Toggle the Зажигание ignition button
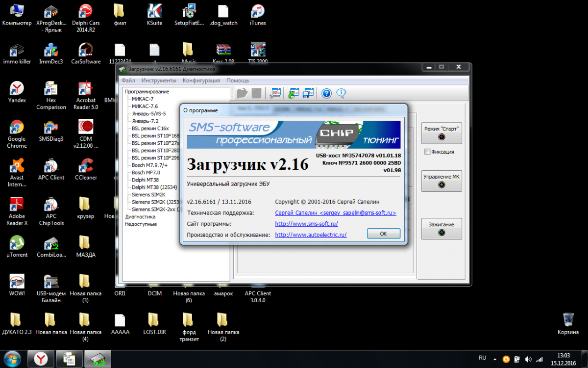 click(441, 228)
